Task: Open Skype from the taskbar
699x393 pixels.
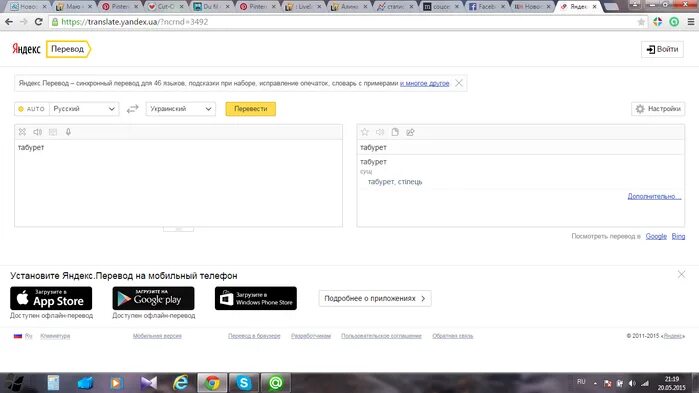Action: click(244, 383)
